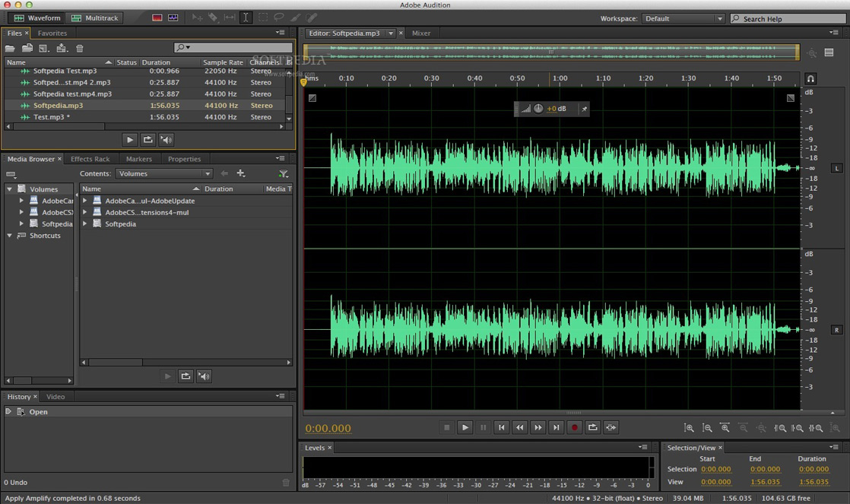Click the Selection Start time value
Image resolution: width=850 pixels, height=504 pixels.
click(x=715, y=469)
